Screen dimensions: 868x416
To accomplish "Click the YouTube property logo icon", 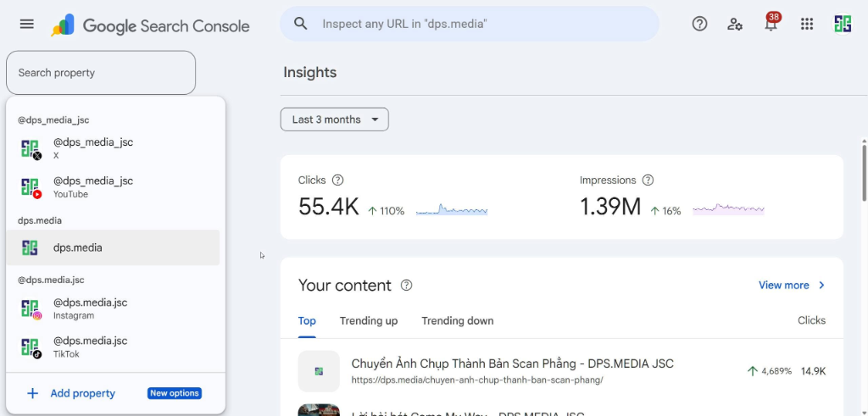I will click(x=31, y=188).
